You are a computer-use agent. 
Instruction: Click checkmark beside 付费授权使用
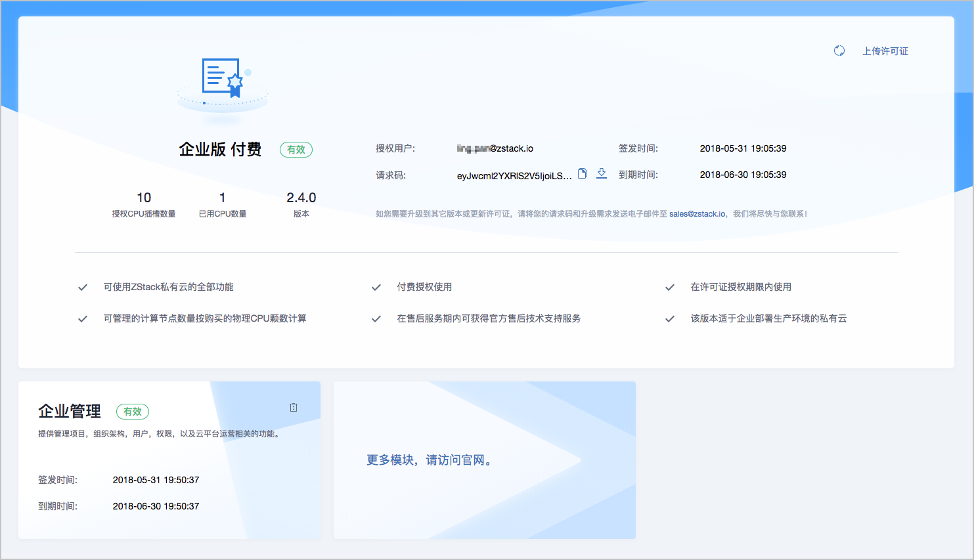pyautogui.click(x=376, y=288)
